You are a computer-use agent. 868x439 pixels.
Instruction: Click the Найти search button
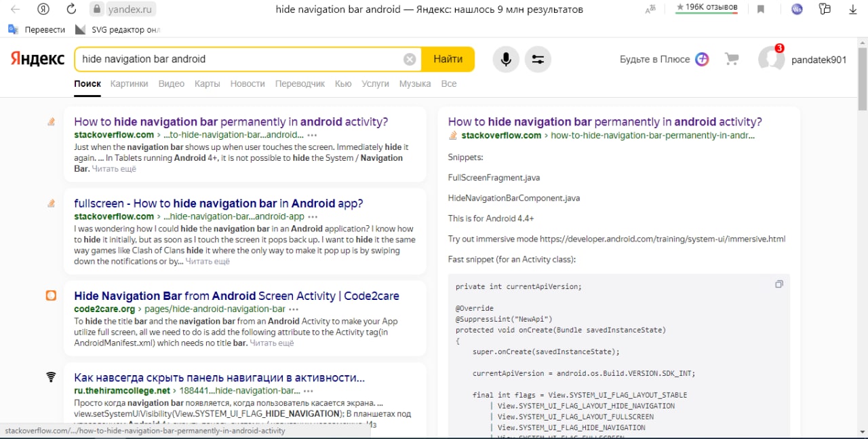(448, 59)
